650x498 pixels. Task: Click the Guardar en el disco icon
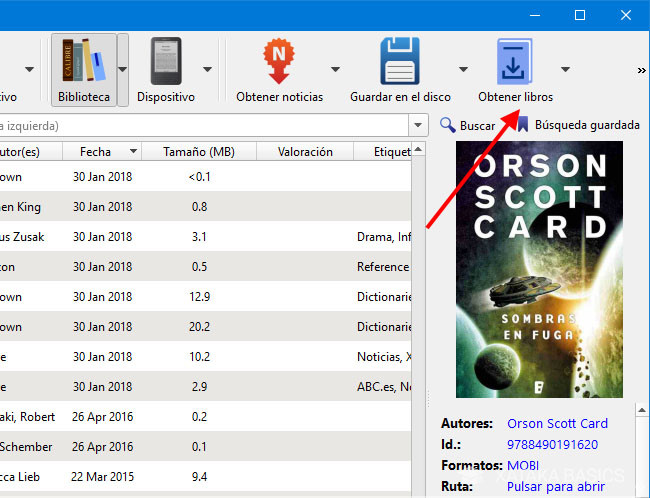tap(400, 61)
